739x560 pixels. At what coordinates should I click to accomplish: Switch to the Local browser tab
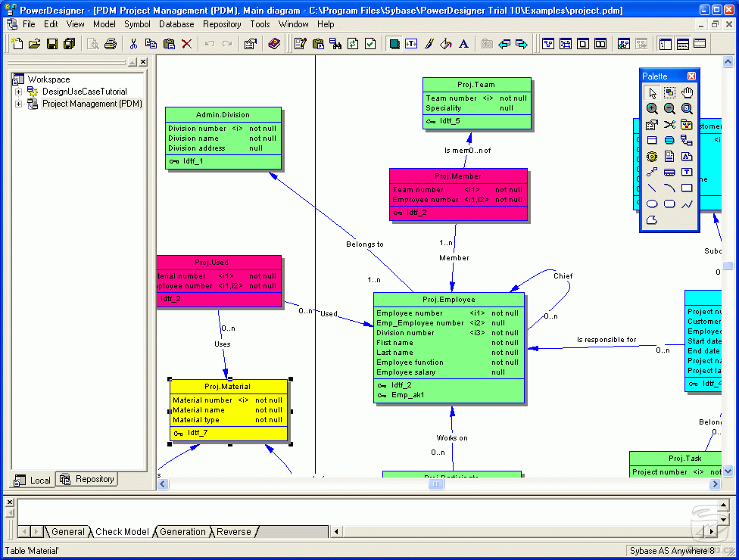tap(33, 480)
